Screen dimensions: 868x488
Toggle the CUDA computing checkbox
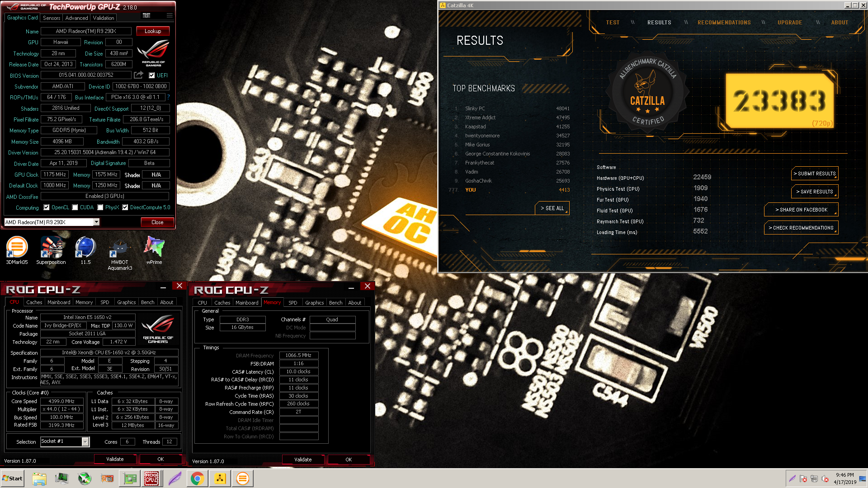(75, 207)
